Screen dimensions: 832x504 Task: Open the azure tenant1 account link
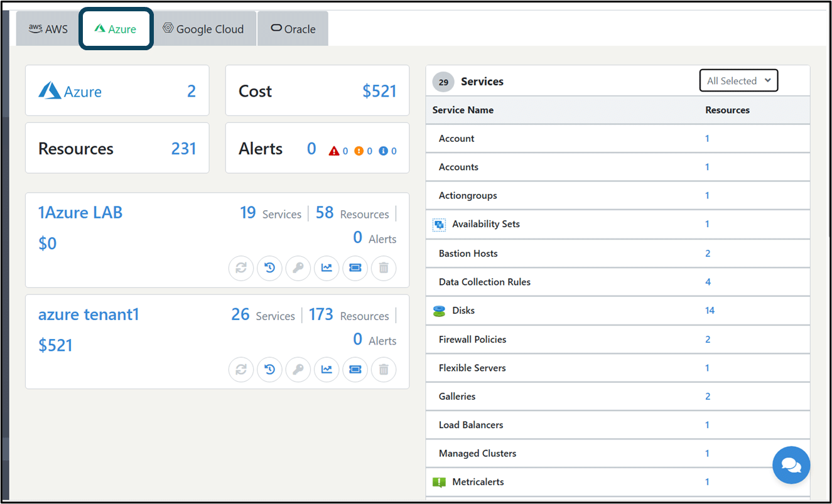[89, 314]
